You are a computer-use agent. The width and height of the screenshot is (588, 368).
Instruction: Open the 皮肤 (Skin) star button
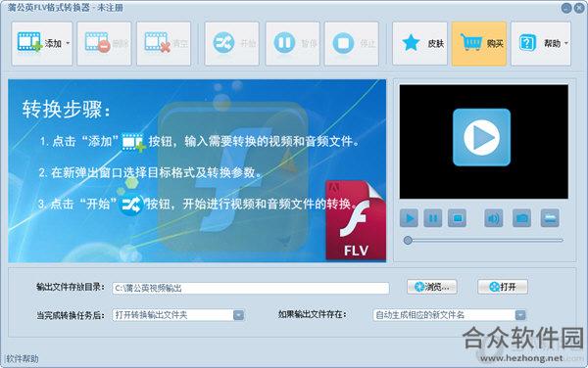tap(419, 43)
